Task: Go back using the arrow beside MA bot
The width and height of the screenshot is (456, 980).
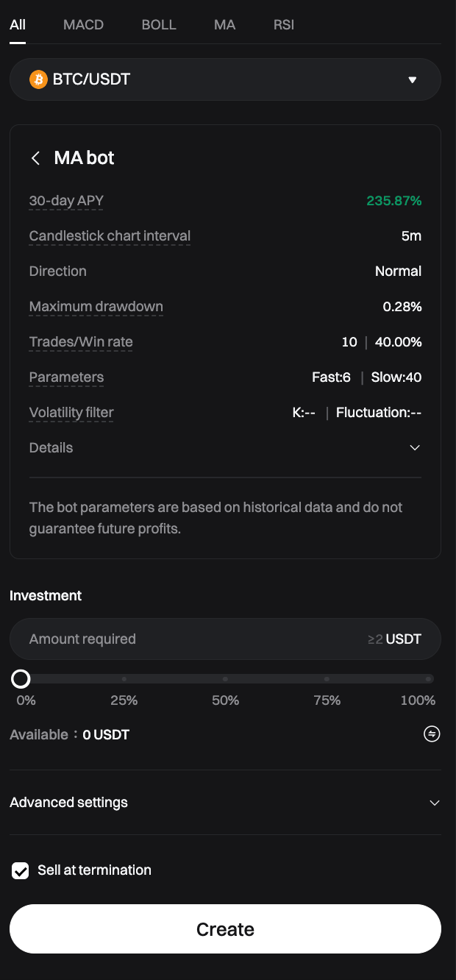Action: pyautogui.click(x=35, y=158)
